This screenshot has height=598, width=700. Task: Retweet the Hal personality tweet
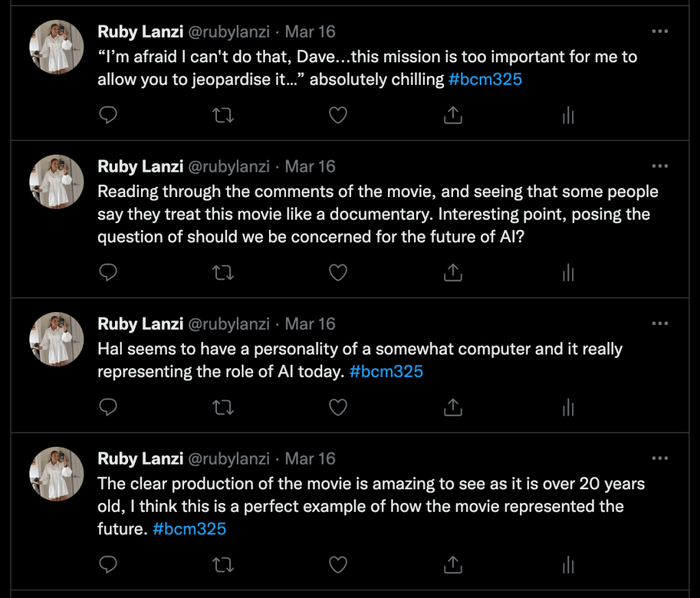tap(223, 408)
